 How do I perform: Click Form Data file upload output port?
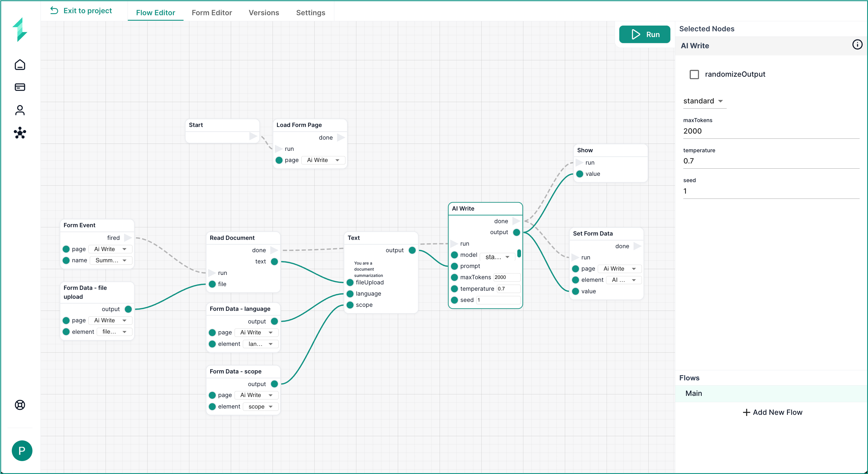tap(128, 309)
